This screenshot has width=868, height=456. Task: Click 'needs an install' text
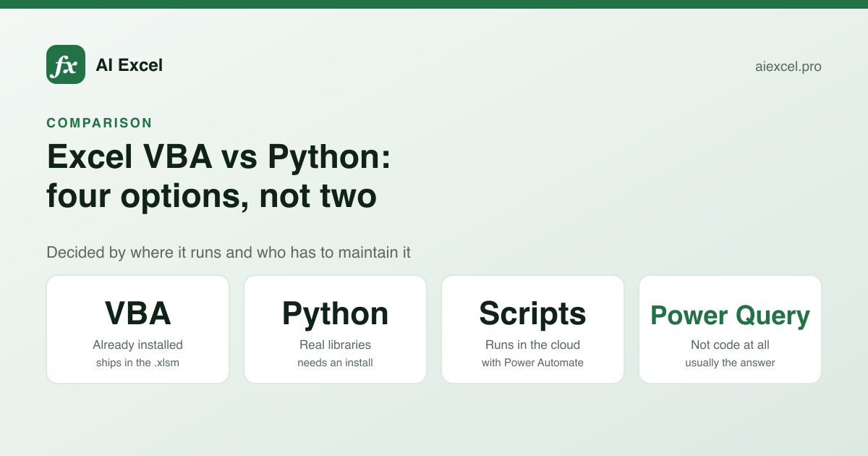point(335,363)
